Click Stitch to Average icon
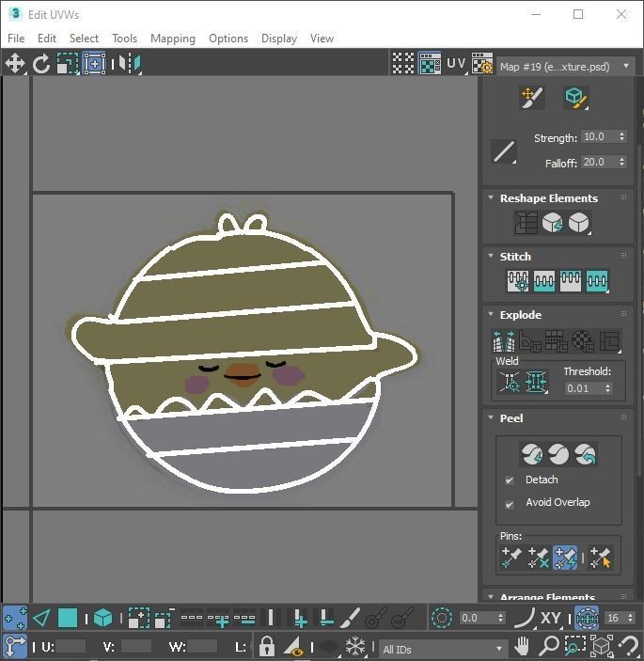644x661 pixels. [x=544, y=281]
